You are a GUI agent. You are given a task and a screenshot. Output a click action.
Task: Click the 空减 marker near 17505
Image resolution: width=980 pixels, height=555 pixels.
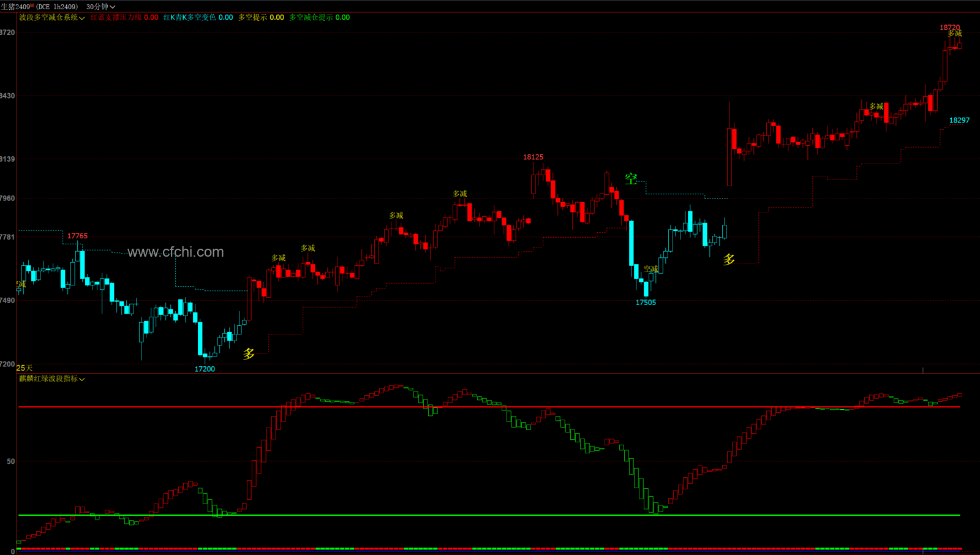[x=650, y=269]
